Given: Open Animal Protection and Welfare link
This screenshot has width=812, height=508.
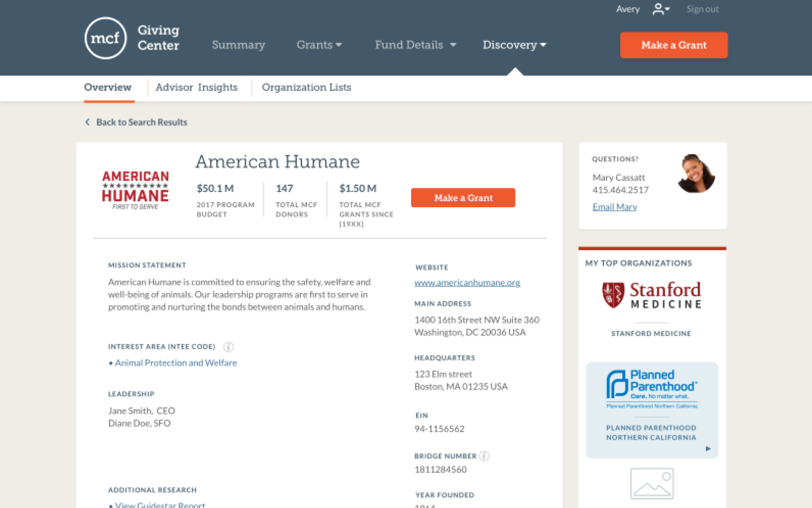Looking at the screenshot, I should coord(176,363).
